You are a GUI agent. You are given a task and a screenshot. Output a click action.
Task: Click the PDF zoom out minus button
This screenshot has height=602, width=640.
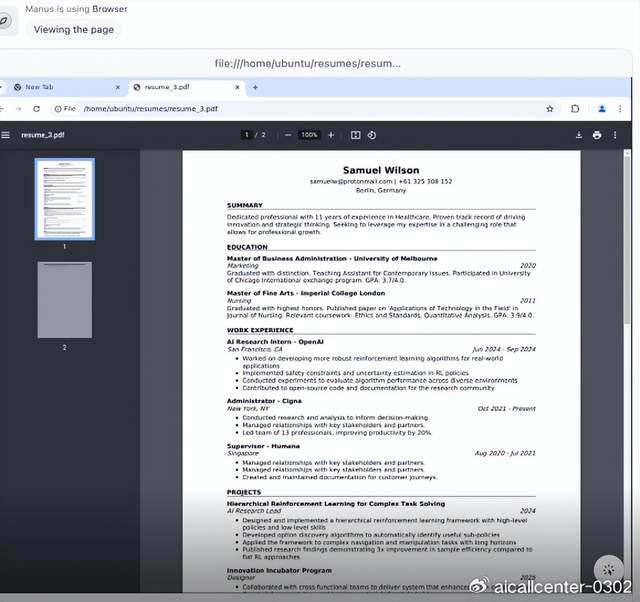[x=288, y=135]
